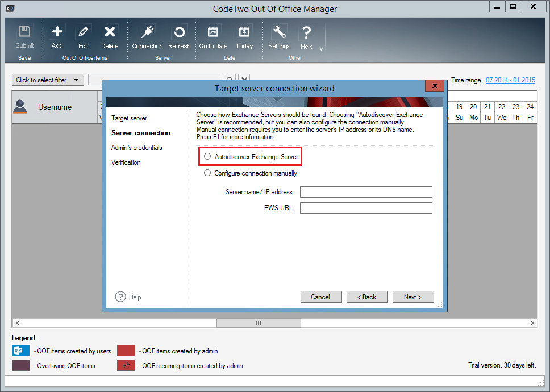
Task: Go to the Target server wizard step
Action: coord(130,118)
